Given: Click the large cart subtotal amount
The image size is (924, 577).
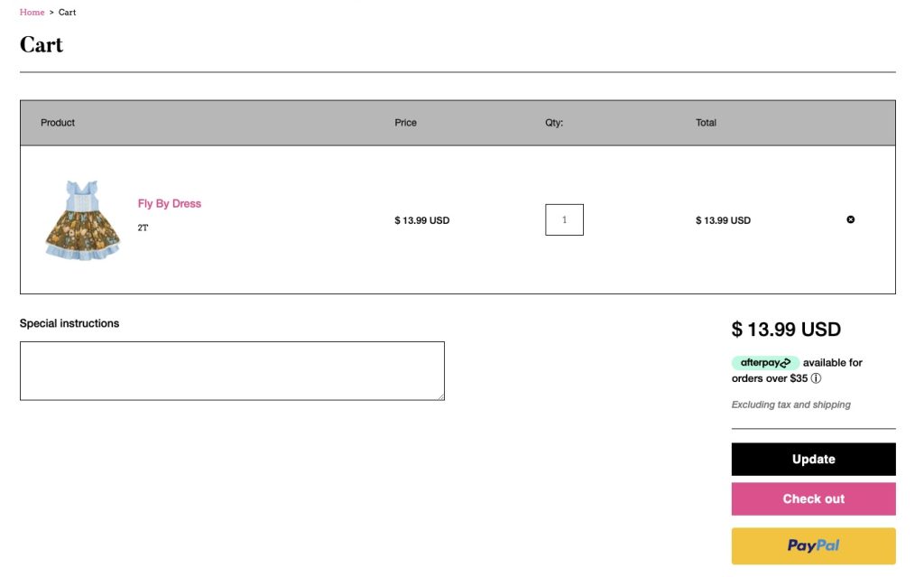Looking at the screenshot, I should pyautogui.click(x=786, y=330).
